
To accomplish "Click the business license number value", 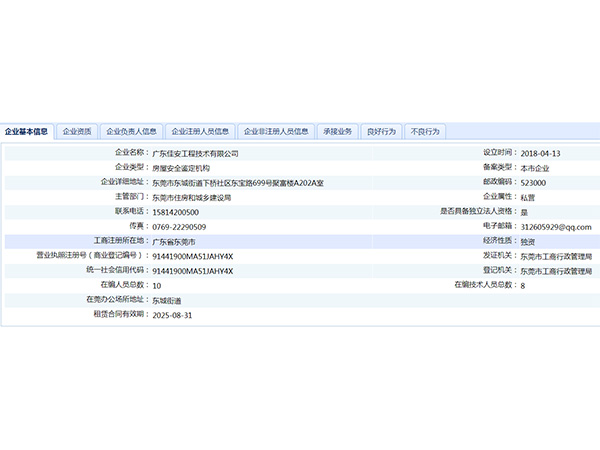I will click(192, 256).
